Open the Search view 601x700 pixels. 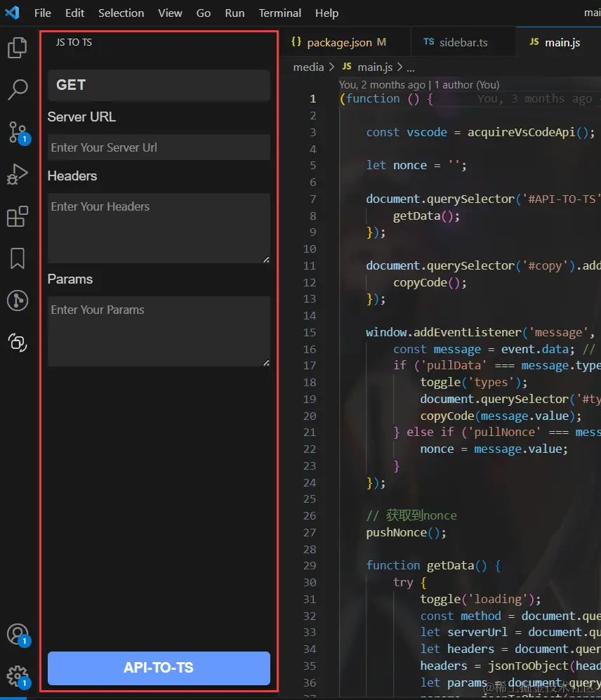(x=18, y=90)
